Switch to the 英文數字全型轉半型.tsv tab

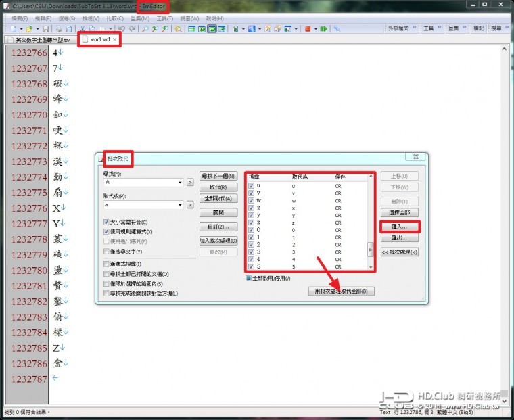click(x=40, y=40)
